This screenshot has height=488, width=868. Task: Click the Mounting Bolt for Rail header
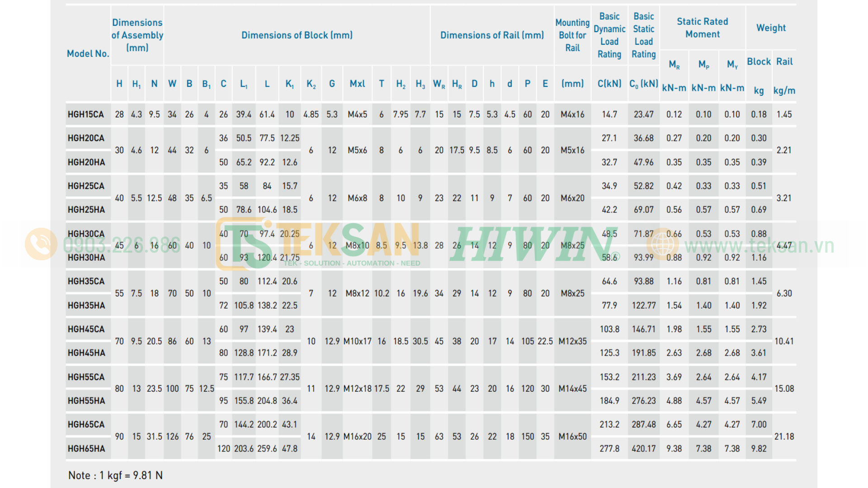[572, 35]
